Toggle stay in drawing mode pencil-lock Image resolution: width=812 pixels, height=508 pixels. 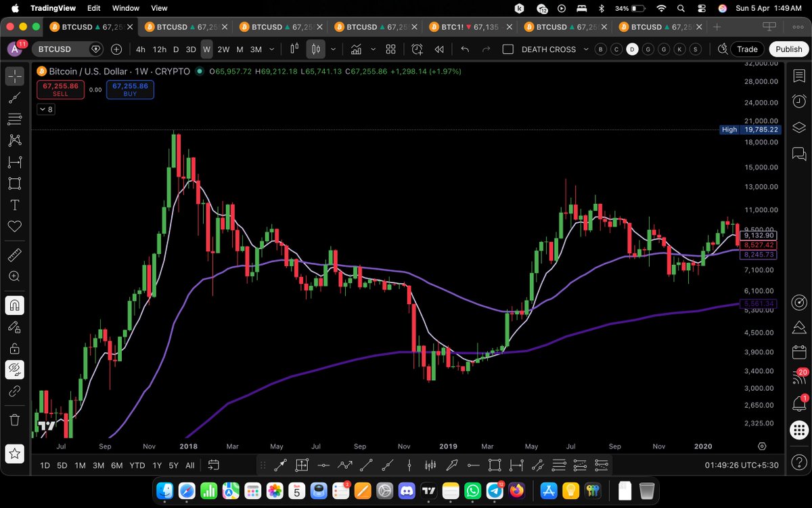coord(15,326)
